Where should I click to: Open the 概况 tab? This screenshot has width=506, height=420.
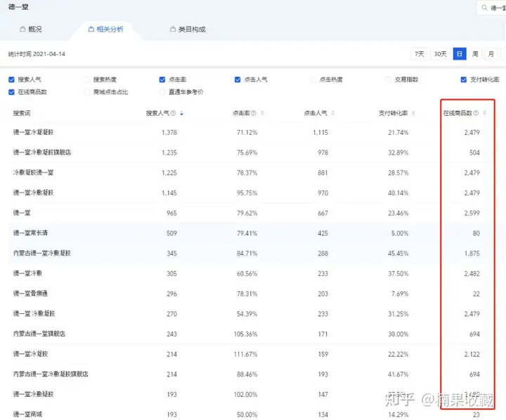coord(31,29)
